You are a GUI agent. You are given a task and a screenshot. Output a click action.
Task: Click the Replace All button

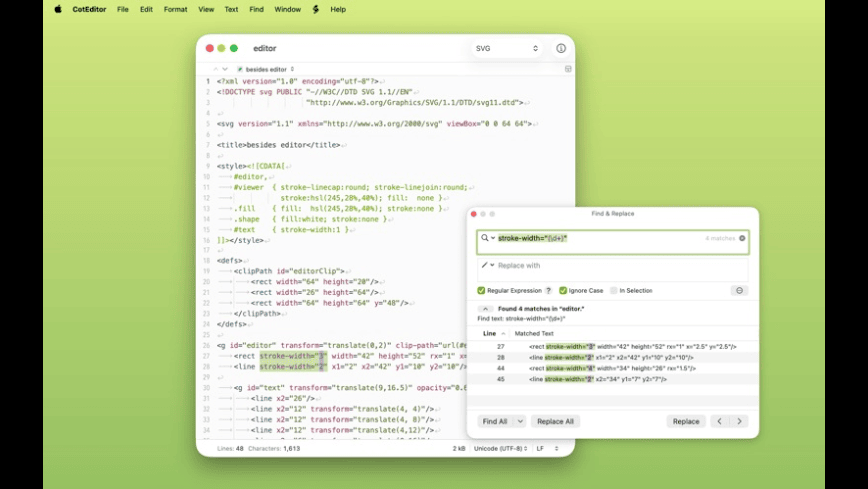[555, 421]
